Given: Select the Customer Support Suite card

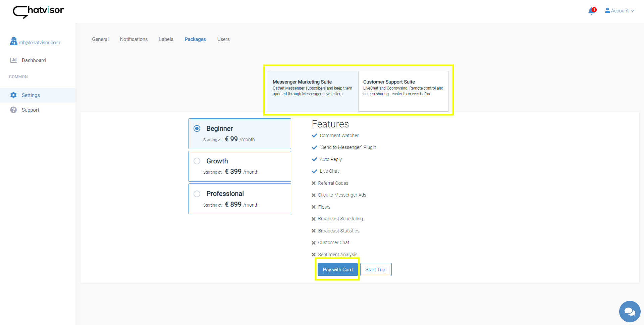Looking at the screenshot, I should pyautogui.click(x=404, y=91).
